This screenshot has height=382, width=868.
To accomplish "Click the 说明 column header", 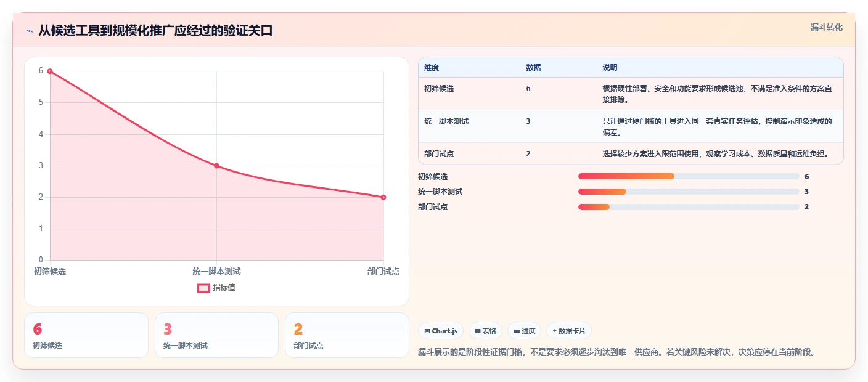I will point(610,68).
